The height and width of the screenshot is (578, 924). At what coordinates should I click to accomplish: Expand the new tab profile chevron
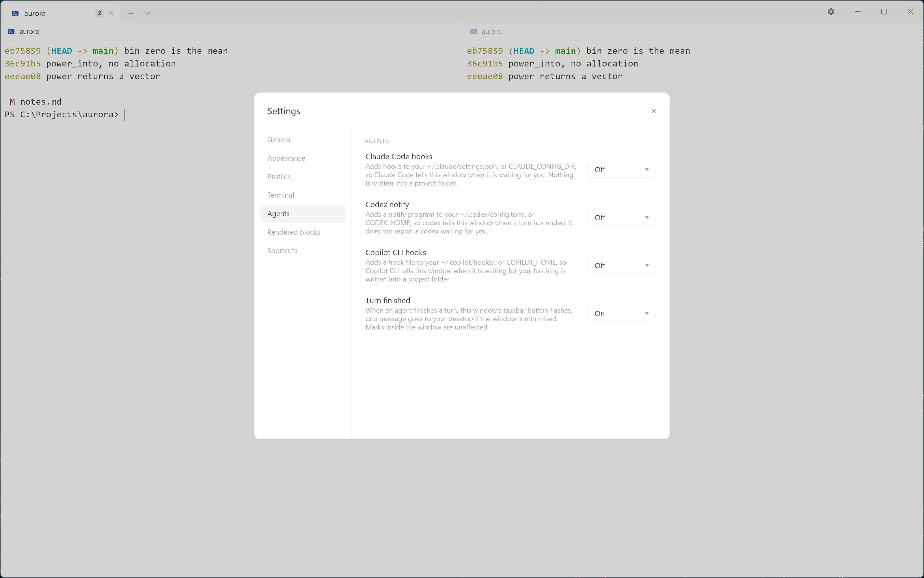[x=147, y=13]
